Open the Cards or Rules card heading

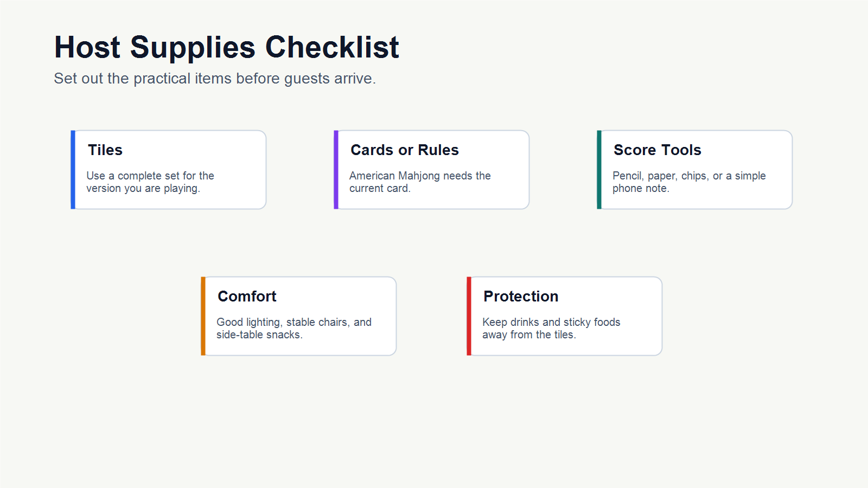coord(405,150)
